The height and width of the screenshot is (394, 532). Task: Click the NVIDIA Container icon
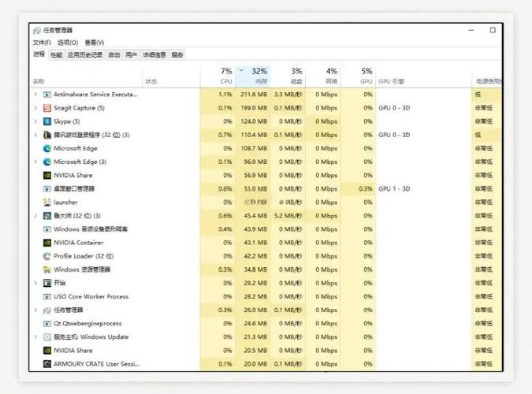(x=47, y=243)
